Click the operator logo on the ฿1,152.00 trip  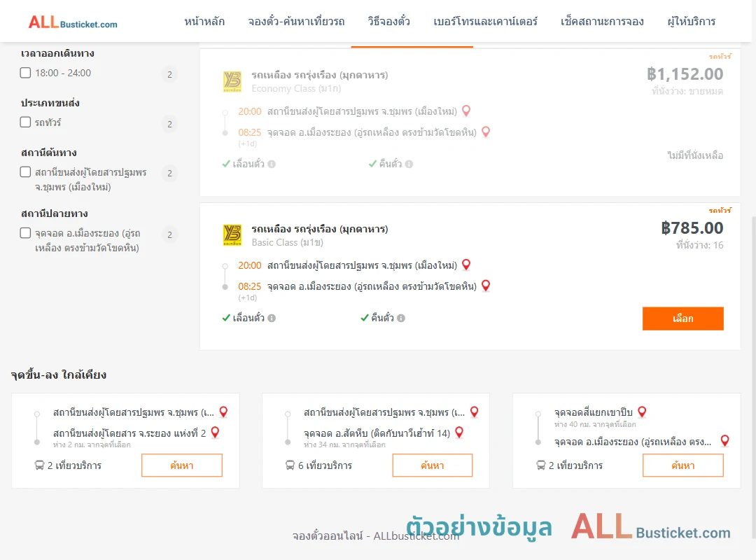[x=232, y=81]
